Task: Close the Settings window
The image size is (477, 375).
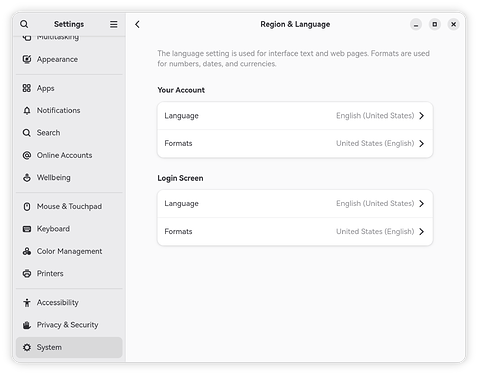Action: coord(453,24)
